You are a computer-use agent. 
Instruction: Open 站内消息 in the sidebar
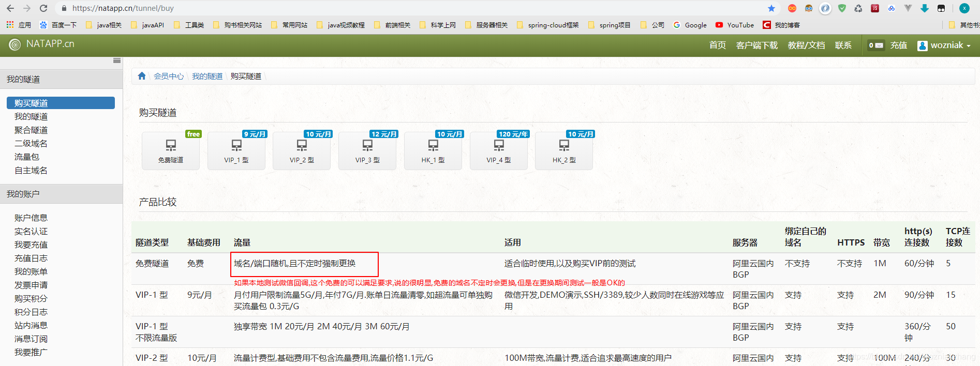tap(31, 326)
